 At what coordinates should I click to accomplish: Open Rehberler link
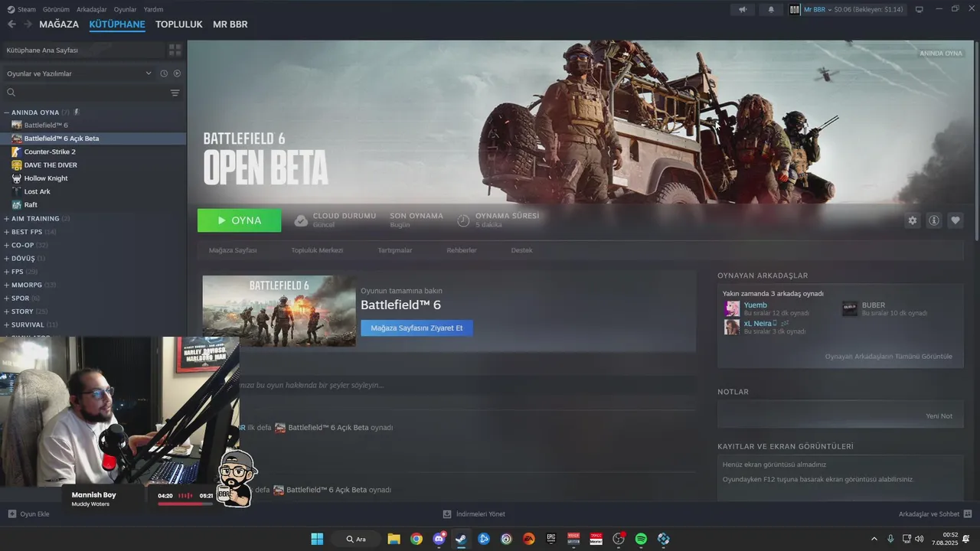coord(462,250)
